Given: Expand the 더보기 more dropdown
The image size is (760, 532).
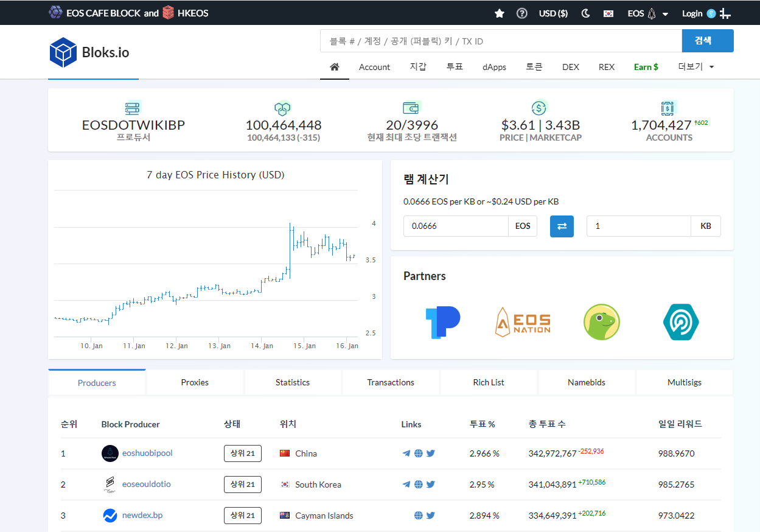Looking at the screenshot, I should [x=696, y=67].
